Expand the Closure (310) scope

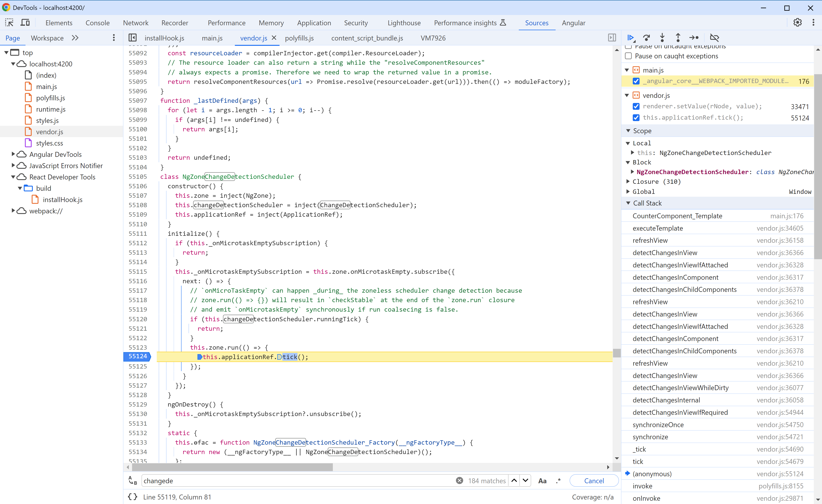[x=628, y=181]
